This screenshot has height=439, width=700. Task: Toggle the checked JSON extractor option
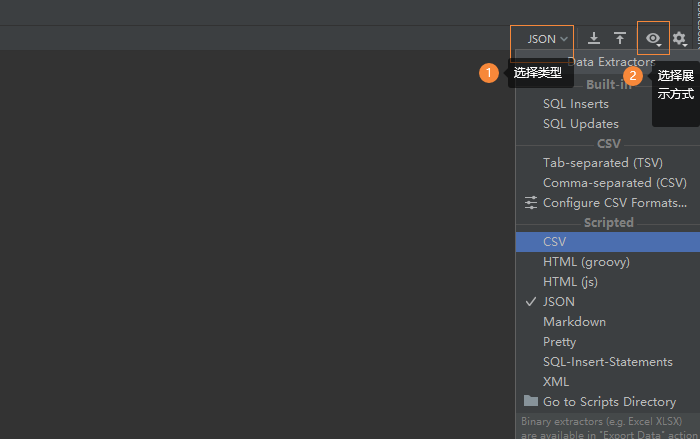558,301
